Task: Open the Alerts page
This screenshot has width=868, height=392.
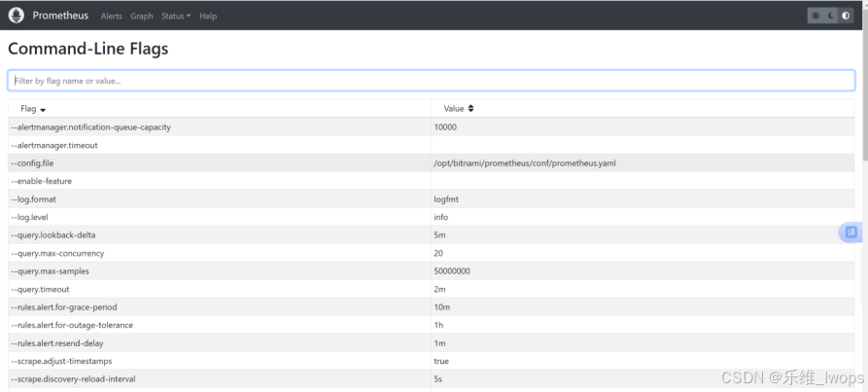Action: (x=111, y=17)
